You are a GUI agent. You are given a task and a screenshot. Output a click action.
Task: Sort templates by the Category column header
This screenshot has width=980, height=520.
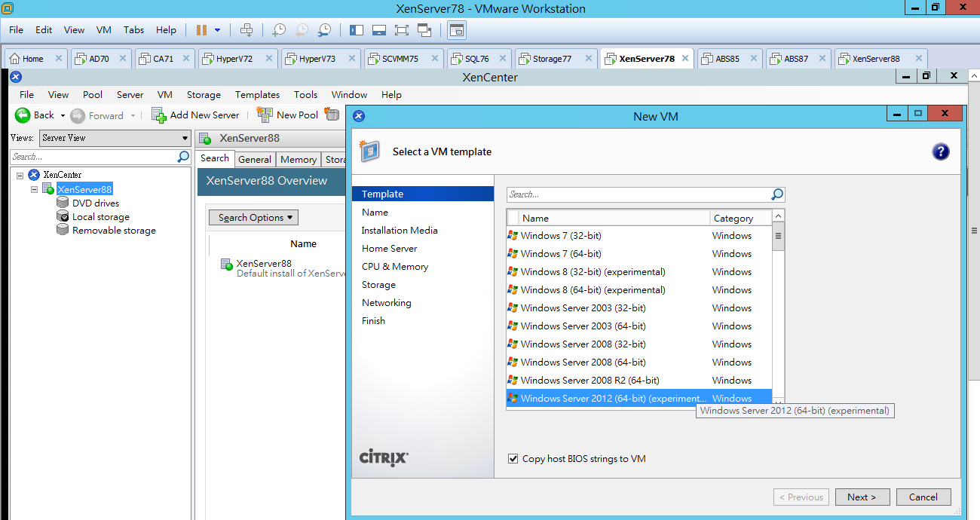tap(740, 218)
